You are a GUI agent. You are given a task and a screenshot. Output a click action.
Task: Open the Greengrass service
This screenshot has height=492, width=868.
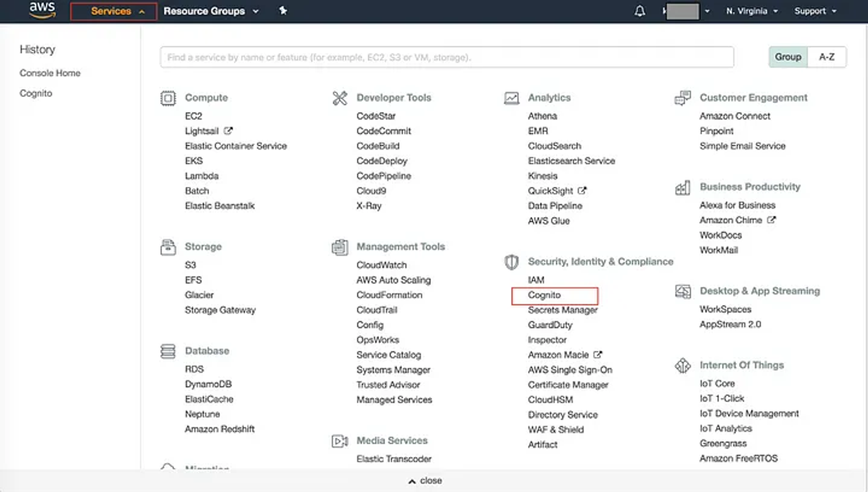pyautogui.click(x=723, y=443)
